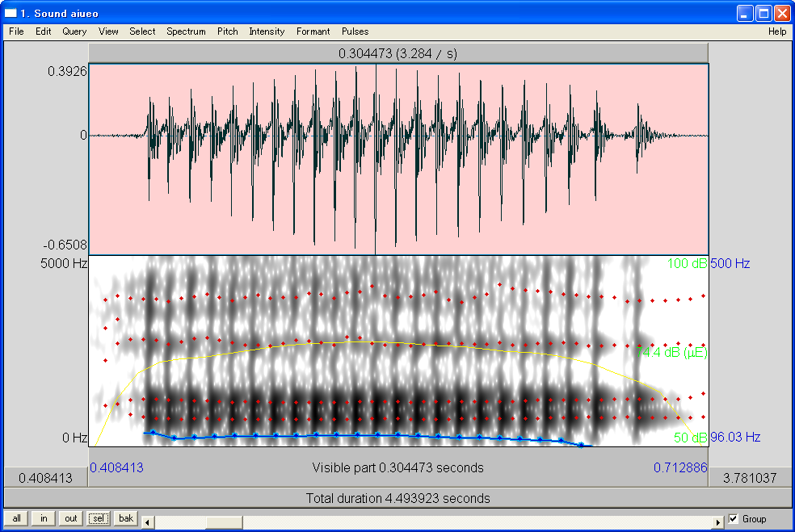Click the '500 Hz' pitch ceiling label
Screen dimensions: 795x532
(730, 263)
